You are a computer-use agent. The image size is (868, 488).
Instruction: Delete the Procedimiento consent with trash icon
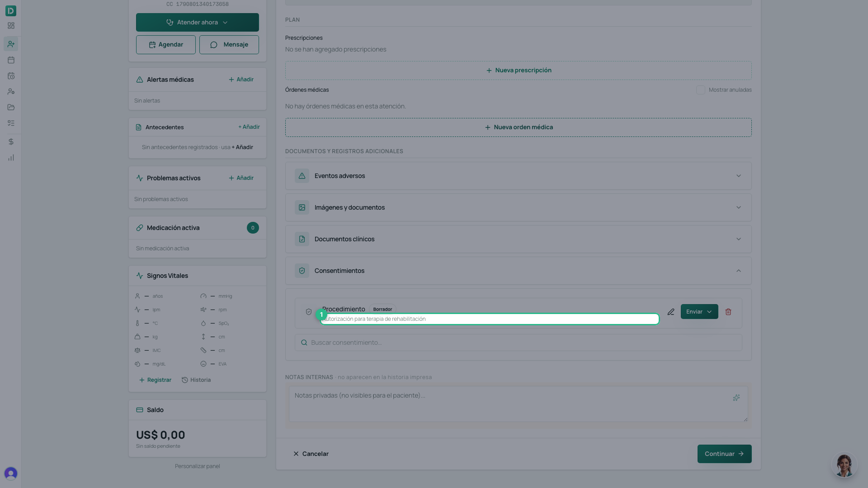[x=728, y=312]
